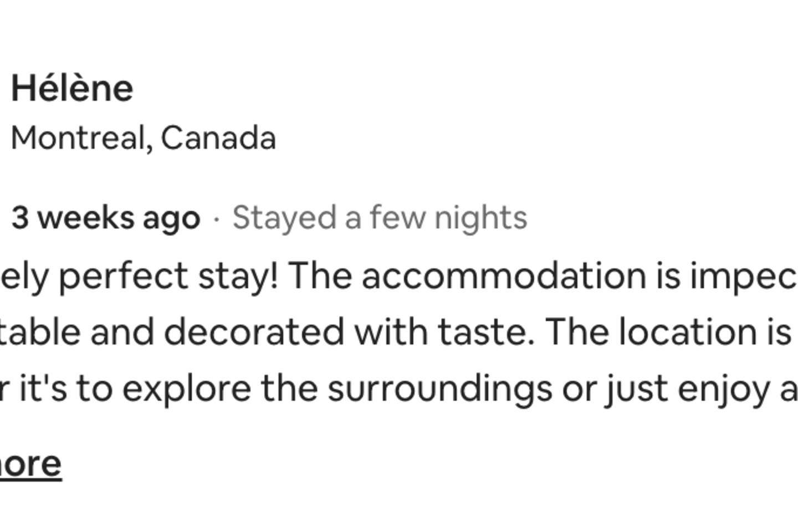Viewport: 798px width, 532px height.
Task: Select the "3 weeks ago" review date
Action: tap(105, 217)
